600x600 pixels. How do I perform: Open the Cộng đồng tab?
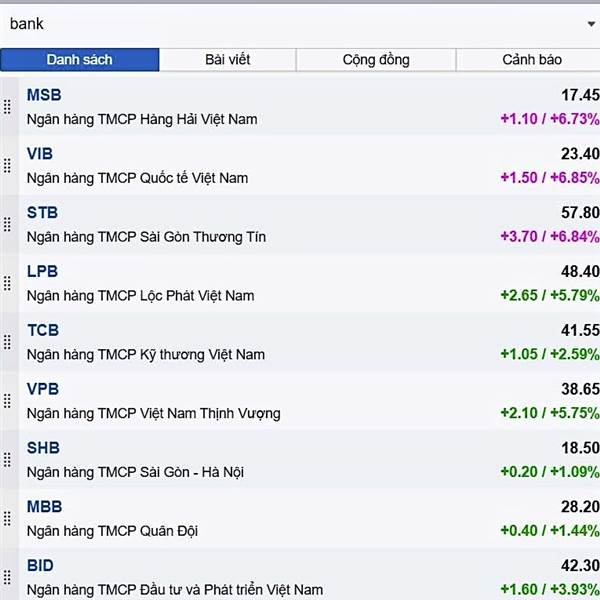(x=376, y=60)
